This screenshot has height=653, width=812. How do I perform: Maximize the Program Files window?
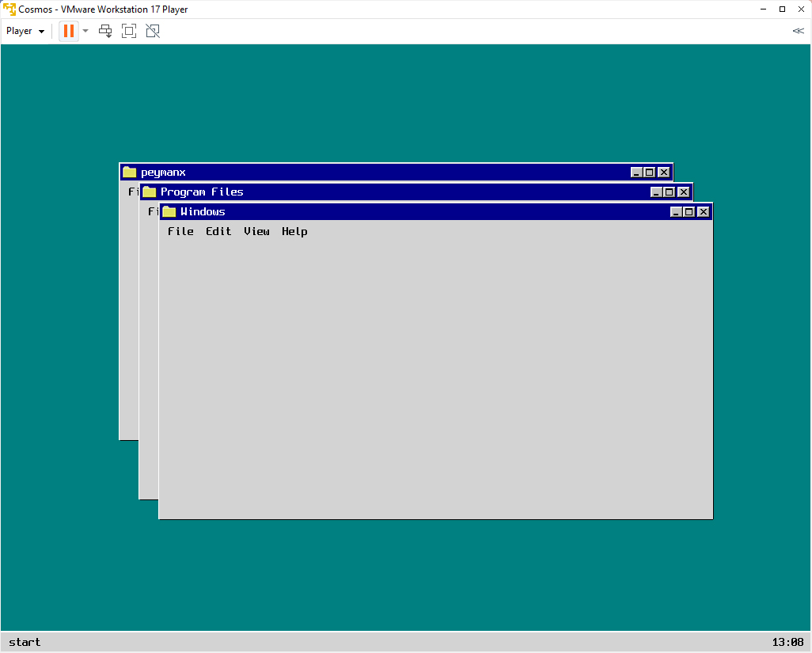669,192
